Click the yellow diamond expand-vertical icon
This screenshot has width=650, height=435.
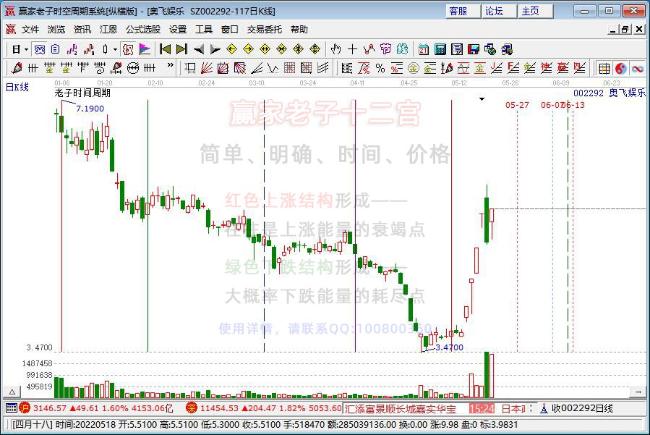click(x=315, y=49)
